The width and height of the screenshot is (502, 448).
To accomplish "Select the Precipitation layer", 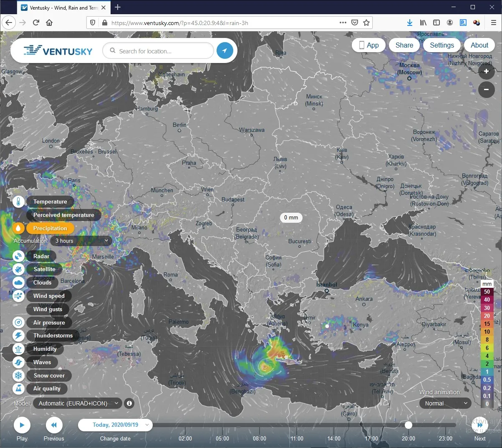I will (x=50, y=228).
